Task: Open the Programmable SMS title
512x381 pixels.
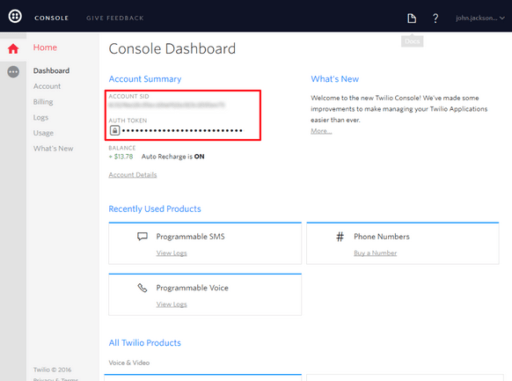Action: [x=191, y=237]
